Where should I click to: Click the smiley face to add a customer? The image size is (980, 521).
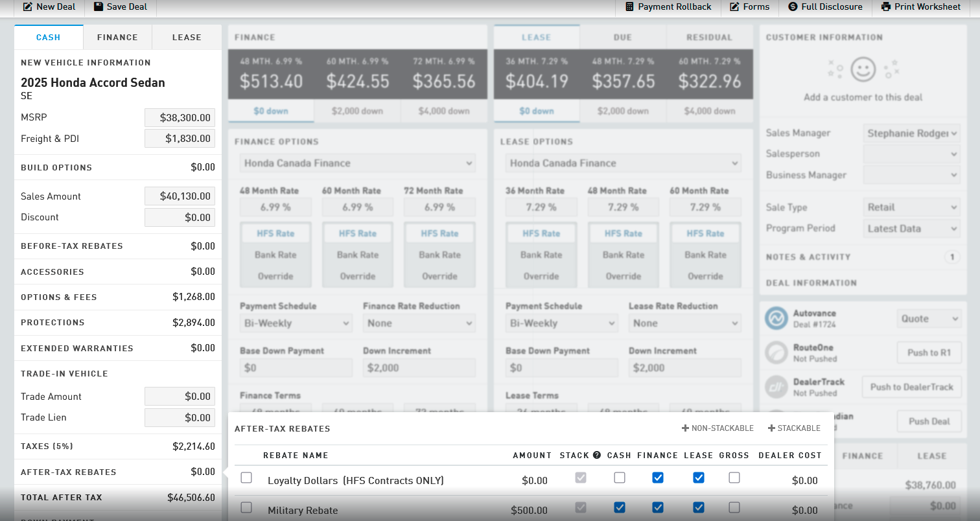863,69
